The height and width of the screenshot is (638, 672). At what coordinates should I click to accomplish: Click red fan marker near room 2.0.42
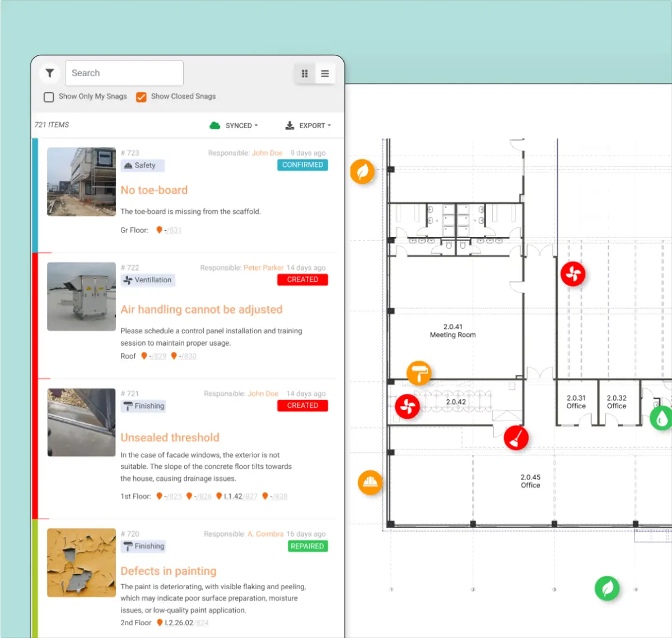(407, 406)
